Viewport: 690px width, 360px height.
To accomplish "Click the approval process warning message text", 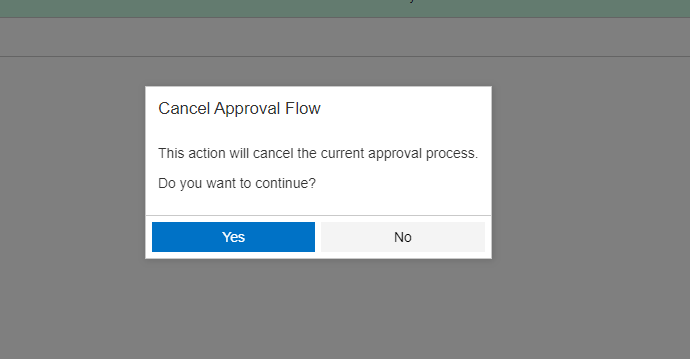I will [x=318, y=153].
